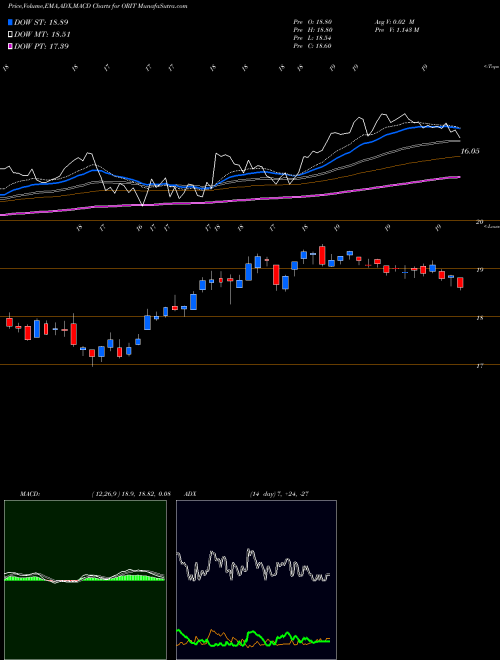Click the 19 price axis label
Viewport: 500px width, 660px height.
[x=479, y=270]
